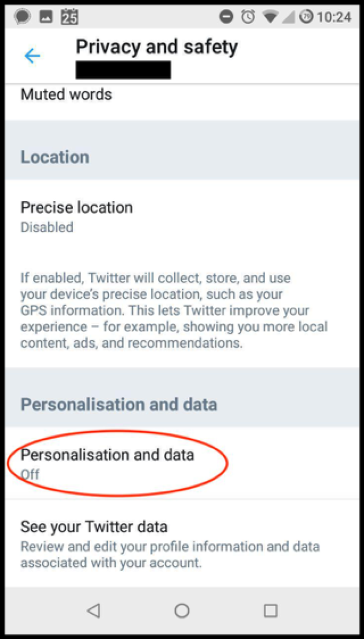Tap the calendar 25 notification icon
This screenshot has height=639, width=364.
70,17
